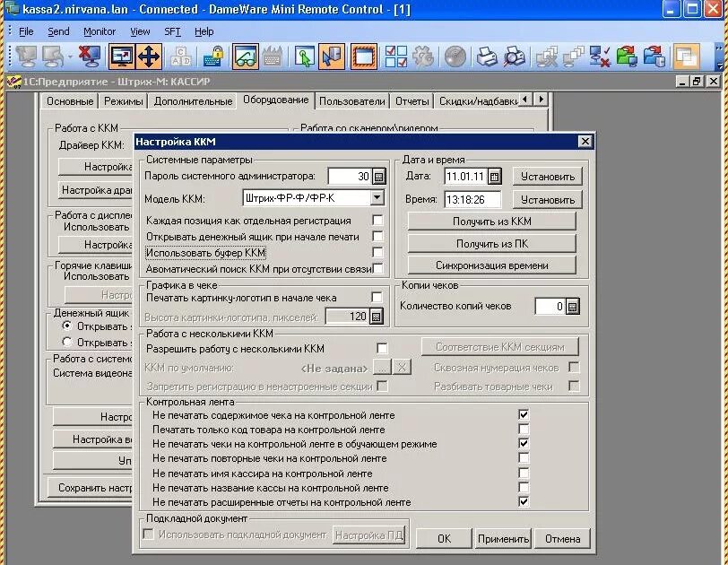This screenshot has width=728, height=565.
Task: Click the greyed keyboard toolbar icon
Action: [272, 57]
